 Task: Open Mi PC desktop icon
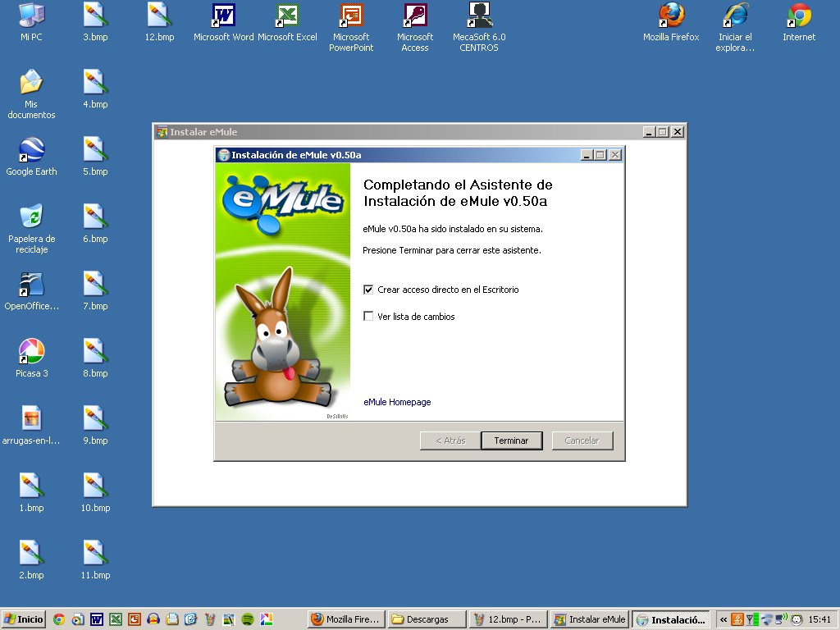[x=31, y=21]
